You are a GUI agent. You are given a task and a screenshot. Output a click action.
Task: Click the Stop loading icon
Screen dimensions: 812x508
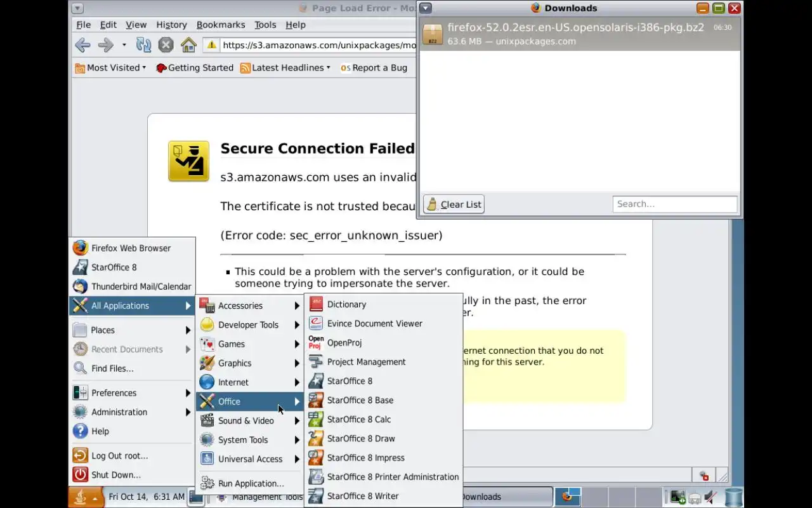[166, 45]
